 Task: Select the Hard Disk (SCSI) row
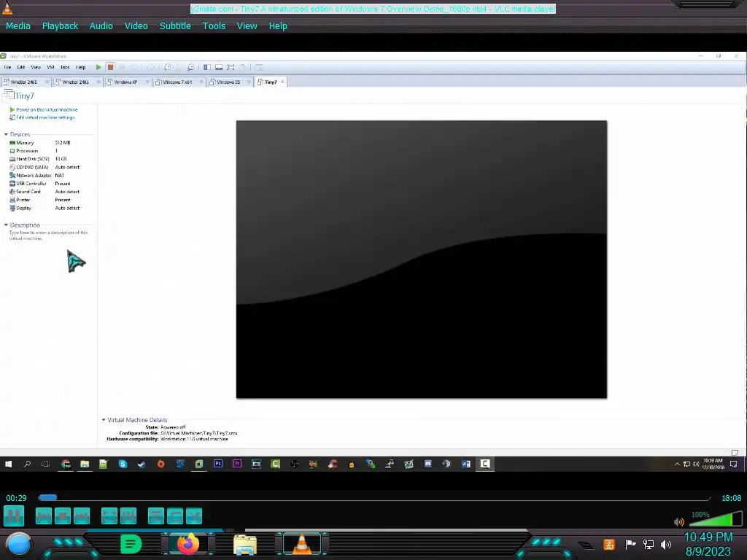point(45,159)
